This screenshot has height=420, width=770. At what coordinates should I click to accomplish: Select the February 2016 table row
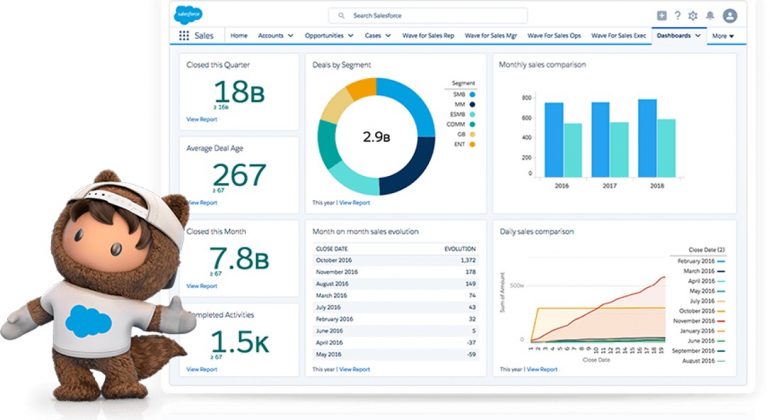[395, 319]
